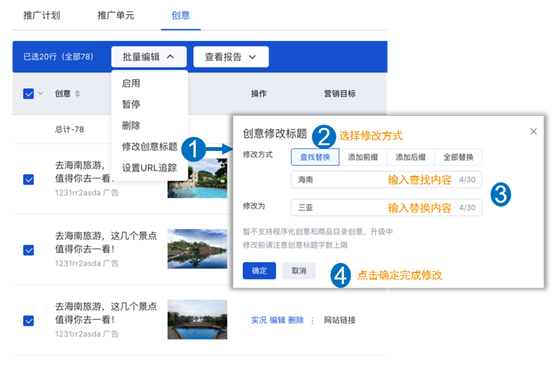Uncheck the first creative row checkbox
The height and width of the screenshot is (371, 554).
[x=28, y=179]
